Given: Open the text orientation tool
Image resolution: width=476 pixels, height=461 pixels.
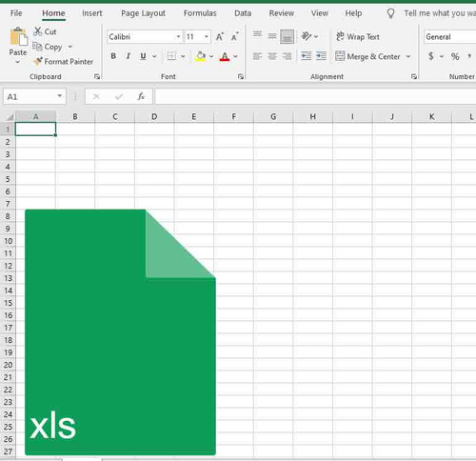Looking at the screenshot, I should pos(307,36).
